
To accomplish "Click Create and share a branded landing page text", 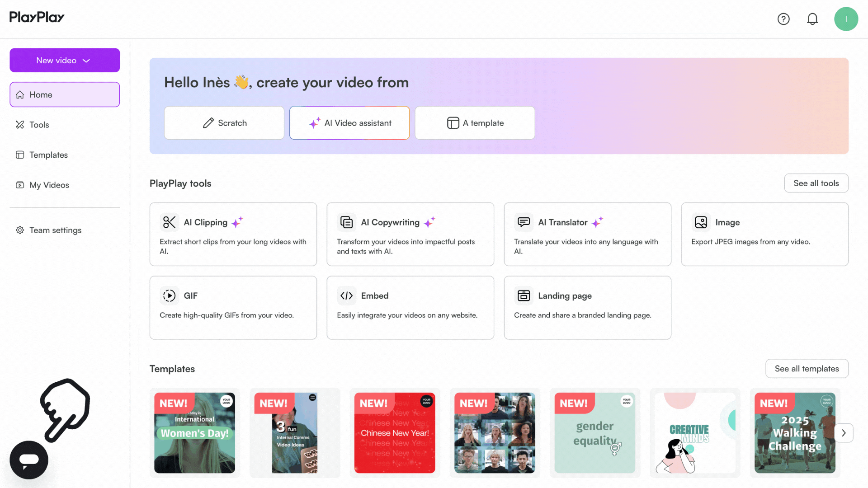I will (583, 315).
